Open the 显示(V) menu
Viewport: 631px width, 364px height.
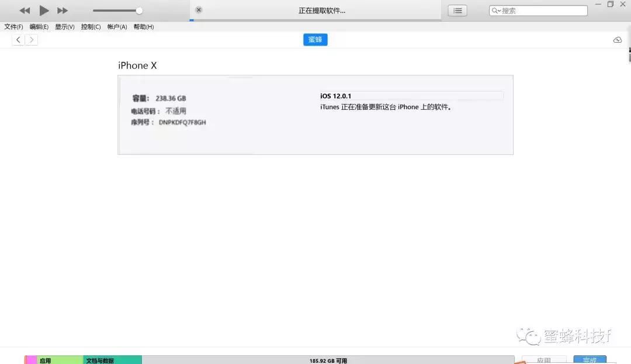[x=65, y=26]
